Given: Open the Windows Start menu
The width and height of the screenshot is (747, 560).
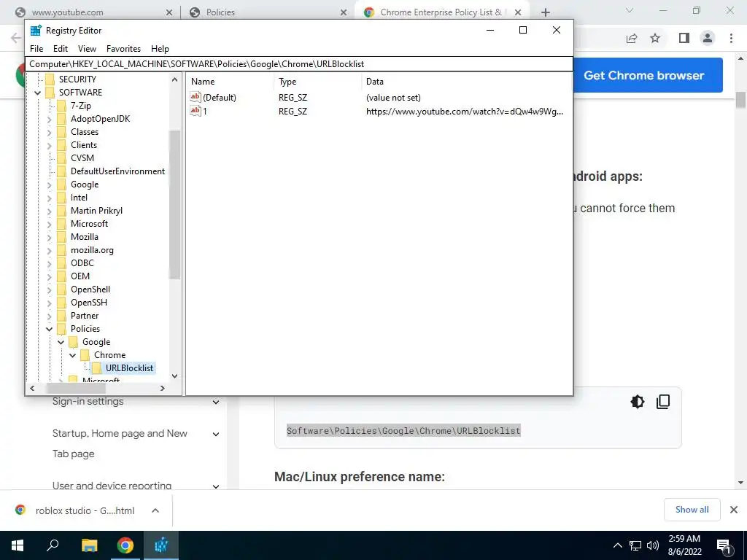Looking at the screenshot, I should click(18, 545).
